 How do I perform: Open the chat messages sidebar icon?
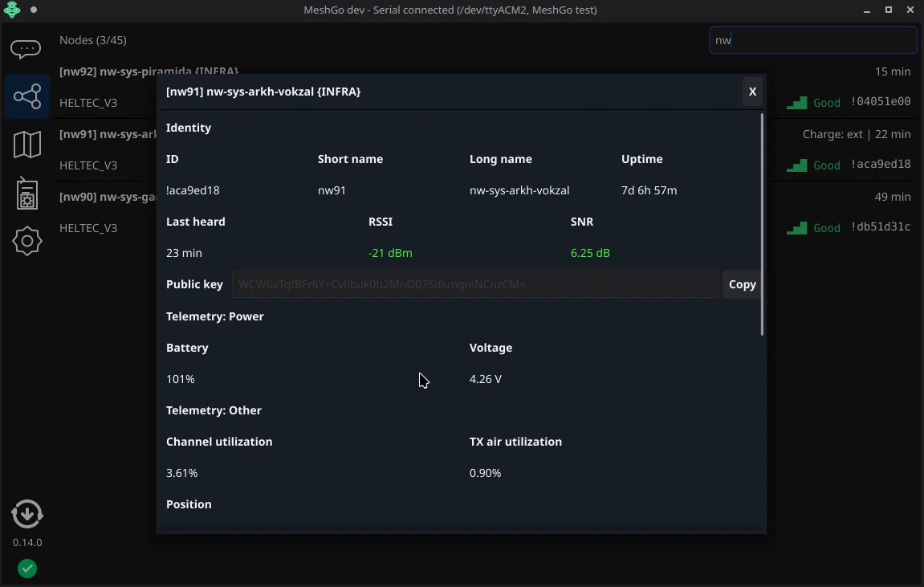26,49
